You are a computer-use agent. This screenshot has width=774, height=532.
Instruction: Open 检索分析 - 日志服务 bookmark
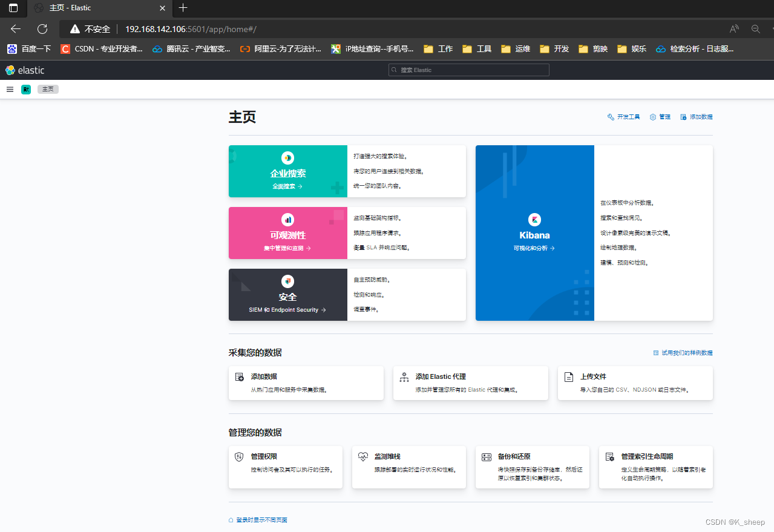click(695, 49)
